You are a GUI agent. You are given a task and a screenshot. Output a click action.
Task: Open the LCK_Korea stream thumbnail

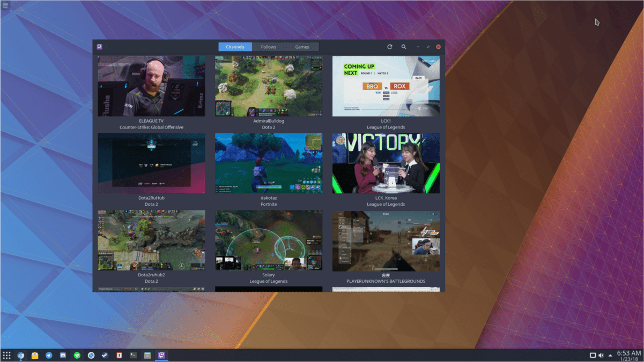tap(386, 163)
